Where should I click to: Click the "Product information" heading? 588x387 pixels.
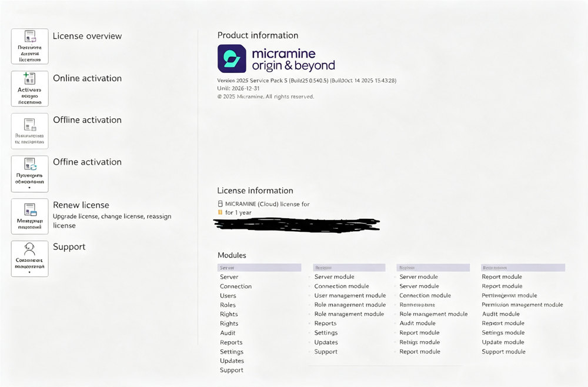(258, 35)
